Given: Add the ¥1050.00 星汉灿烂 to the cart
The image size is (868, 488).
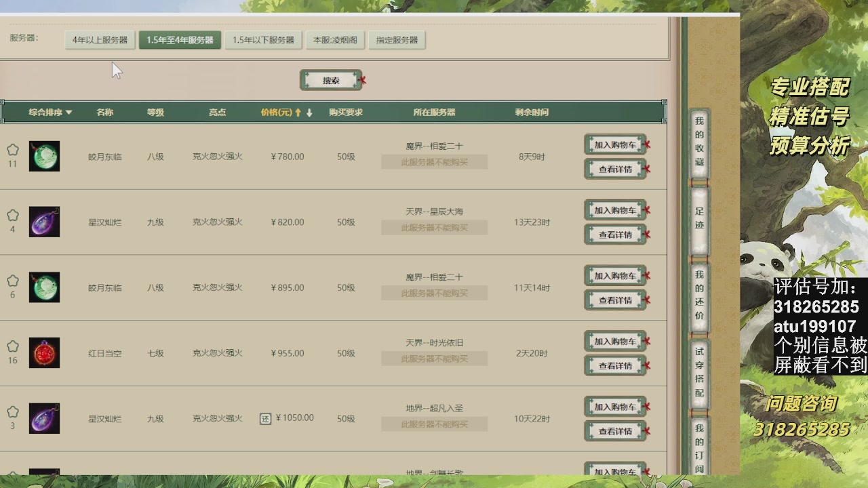Looking at the screenshot, I should click(x=615, y=407).
